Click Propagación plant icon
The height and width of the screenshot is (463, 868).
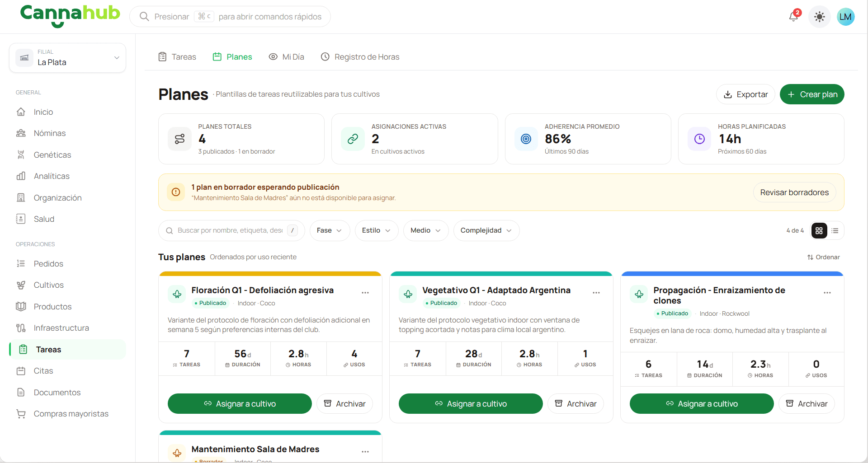(x=639, y=294)
